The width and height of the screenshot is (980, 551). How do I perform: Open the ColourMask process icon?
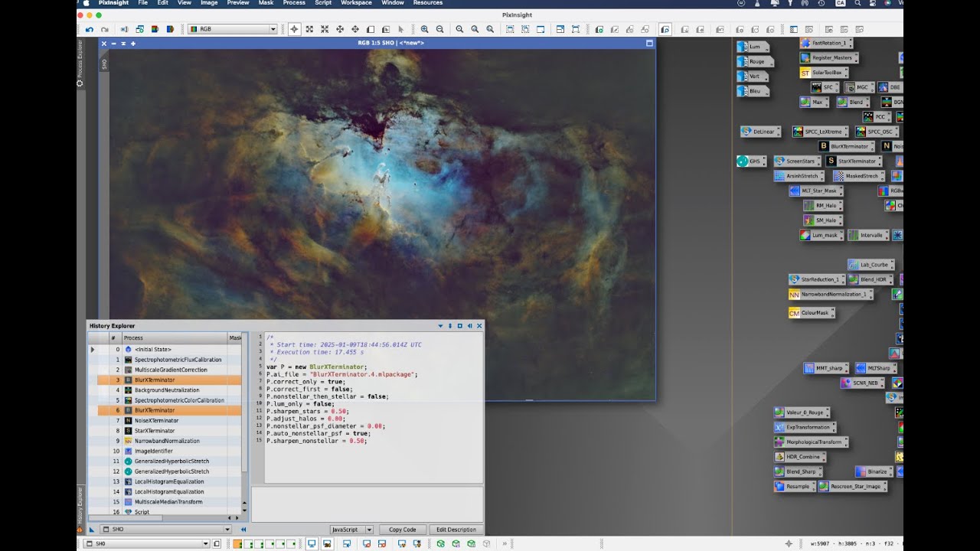[x=812, y=312]
